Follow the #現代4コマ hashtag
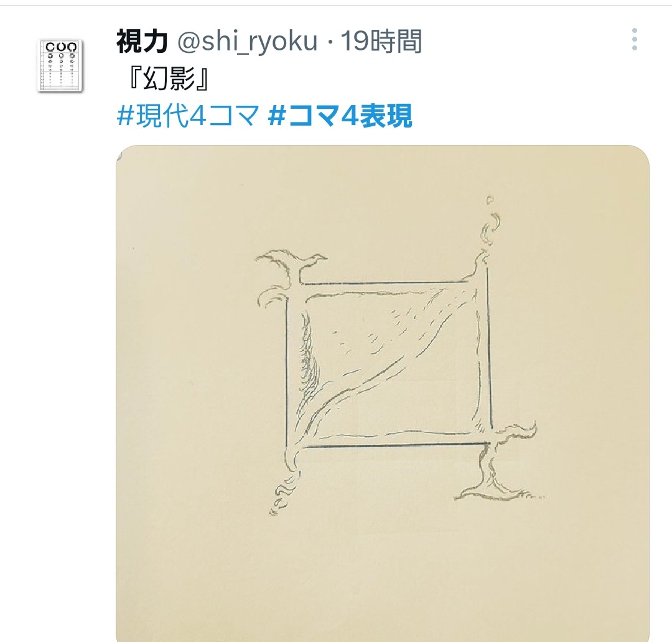The image size is (672, 642). click(x=188, y=115)
